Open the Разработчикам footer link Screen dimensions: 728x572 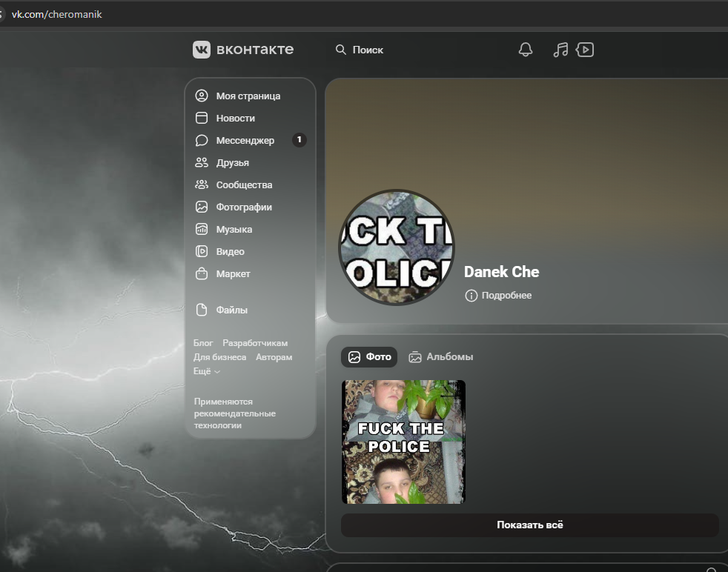pos(255,343)
